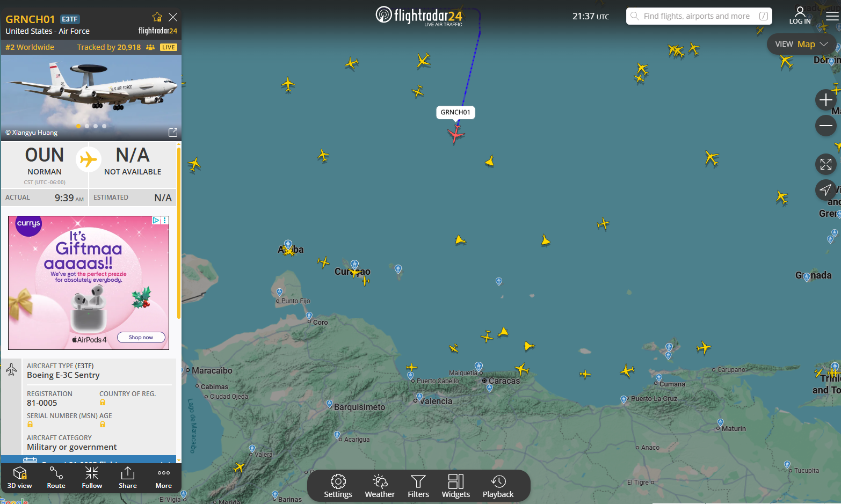Click the "9:39 AM" actual departure time

[69, 198]
